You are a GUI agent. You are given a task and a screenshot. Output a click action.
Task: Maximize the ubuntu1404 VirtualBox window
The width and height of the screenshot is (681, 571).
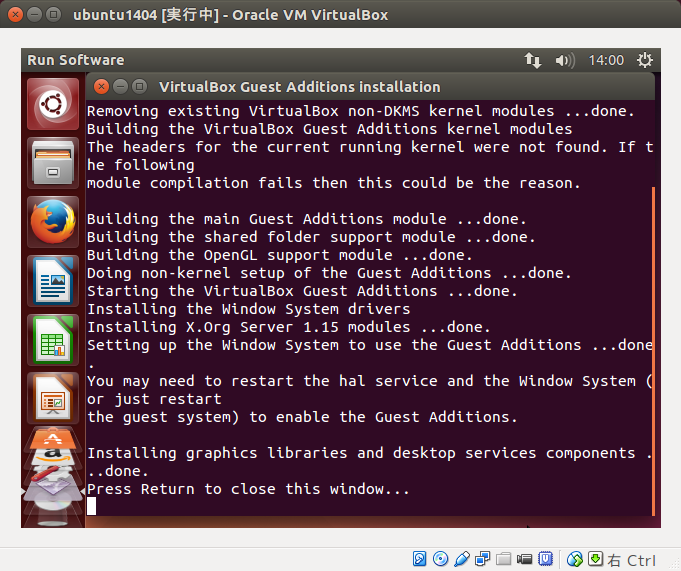tap(53, 15)
